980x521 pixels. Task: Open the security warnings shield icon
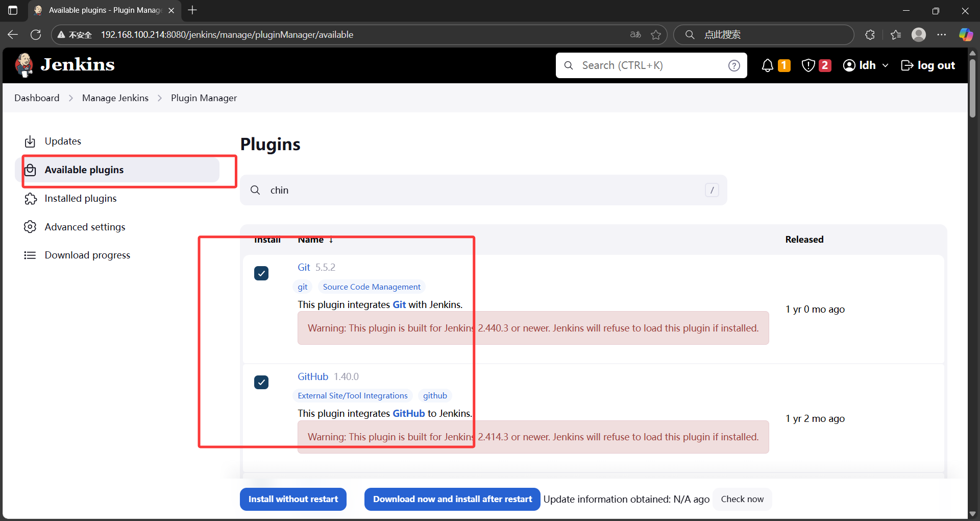808,65
